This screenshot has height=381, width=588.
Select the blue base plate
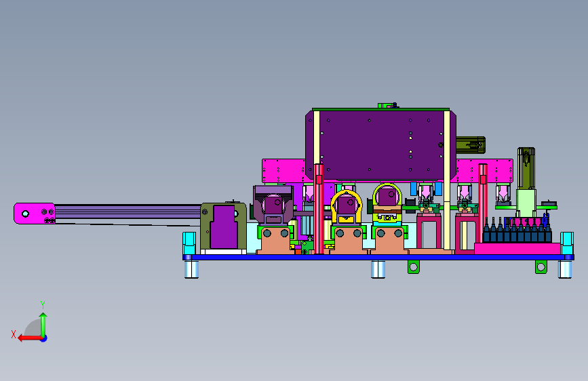coord(378,257)
